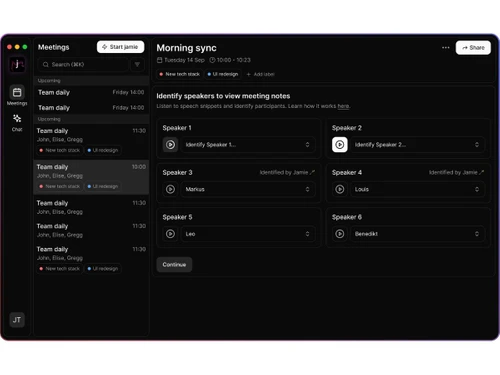The image size is (500, 375).
Task: Open the 'here' help link
Action: 343,106
